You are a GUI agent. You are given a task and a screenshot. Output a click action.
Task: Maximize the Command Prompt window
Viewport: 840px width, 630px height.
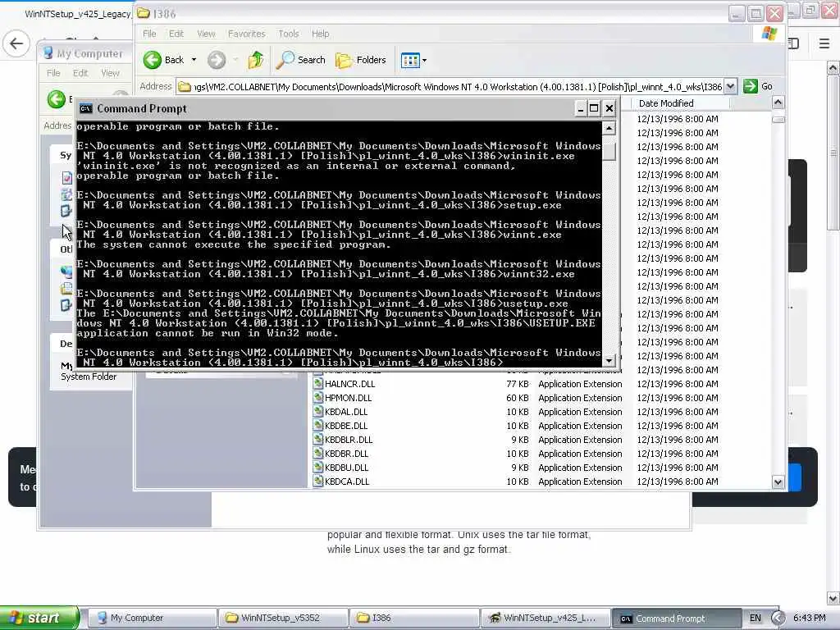[594, 109]
